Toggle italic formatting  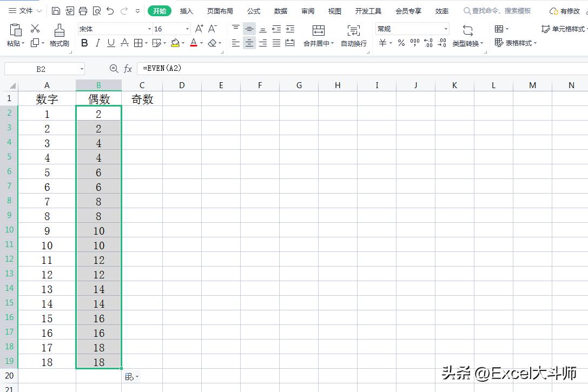click(97, 43)
